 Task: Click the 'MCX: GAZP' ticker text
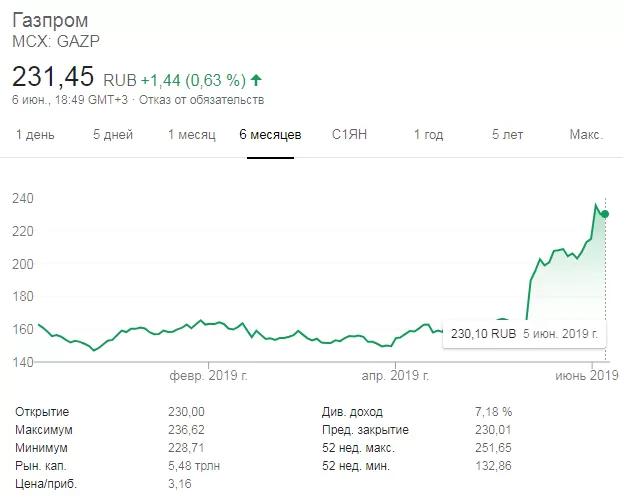click(56, 41)
